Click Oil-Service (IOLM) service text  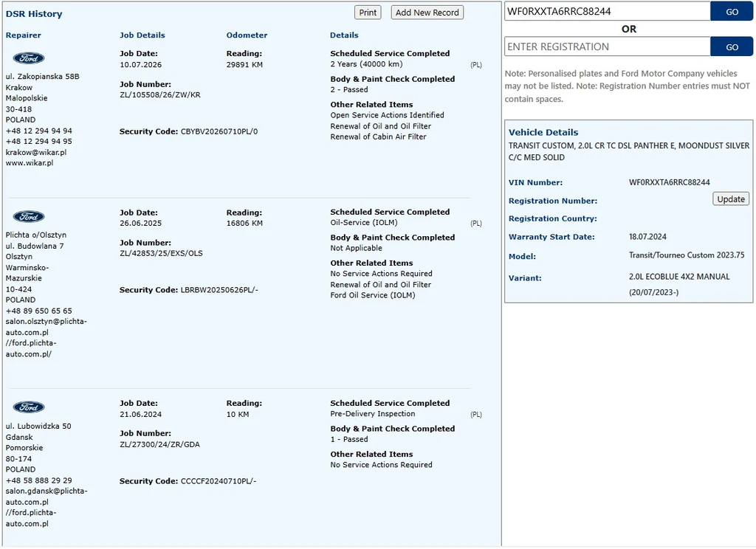[364, 223]
